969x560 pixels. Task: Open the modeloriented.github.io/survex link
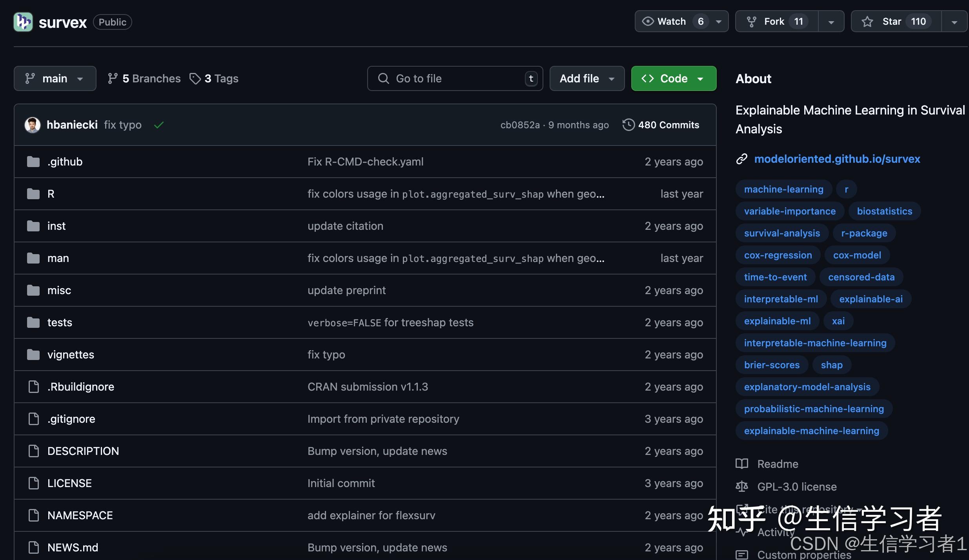(x=838, y=158)
